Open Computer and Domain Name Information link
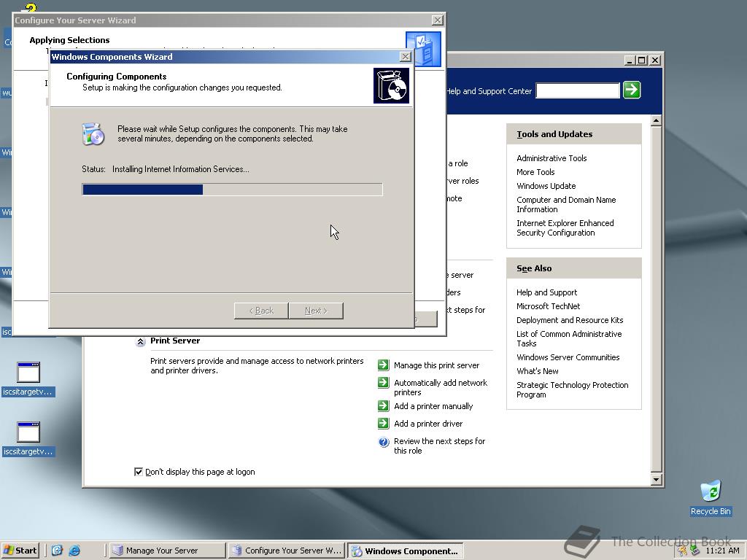Image resolution: width=747 pixels, height=560 pixels. click(x=566, y=204)
